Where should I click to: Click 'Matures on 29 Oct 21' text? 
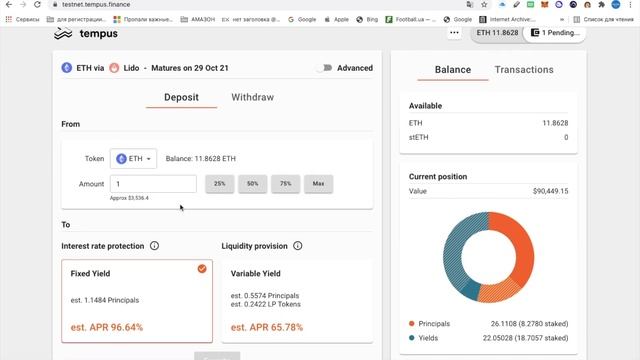(190, 68)
